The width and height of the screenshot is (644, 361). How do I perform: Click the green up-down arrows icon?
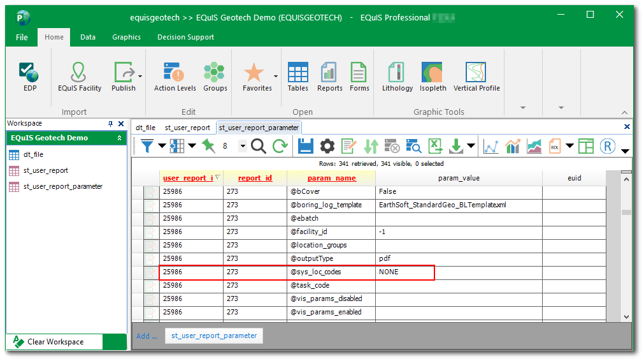coord(371,146)
